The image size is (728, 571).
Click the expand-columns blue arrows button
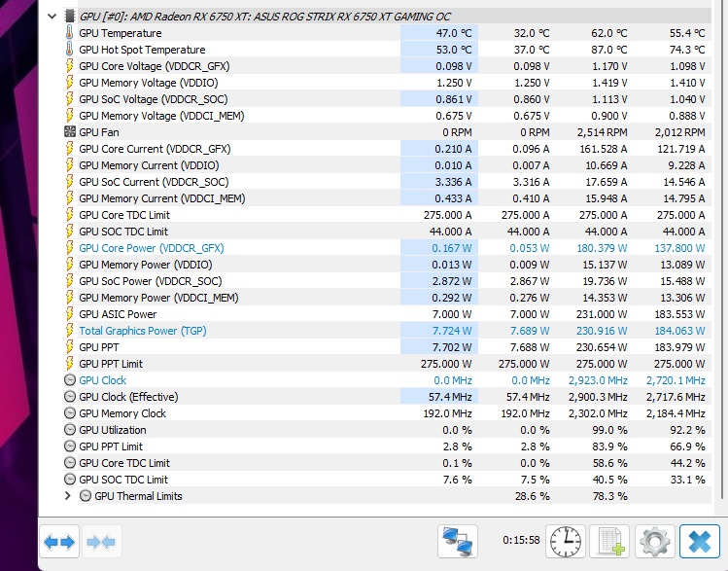[59, 542]
